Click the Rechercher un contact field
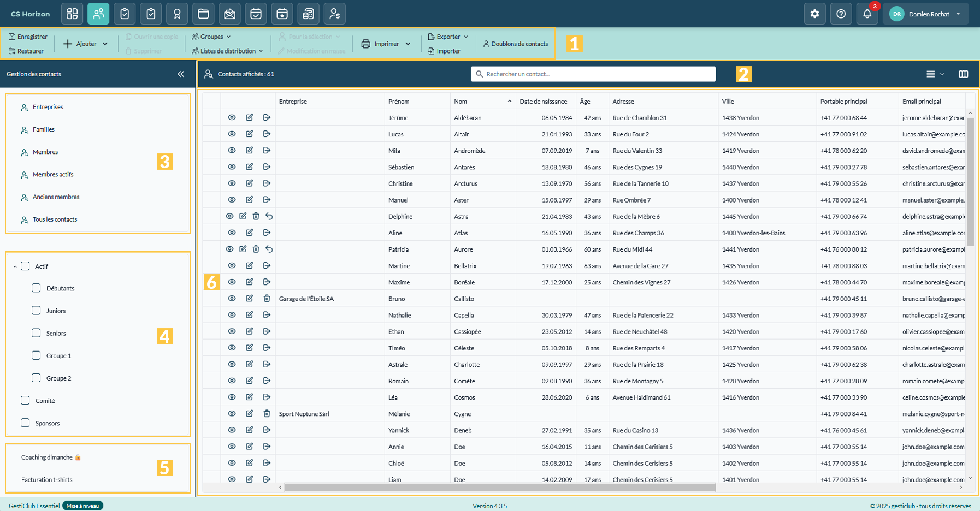The width and height of the screenshot is (980, 511). coord(593,74)
